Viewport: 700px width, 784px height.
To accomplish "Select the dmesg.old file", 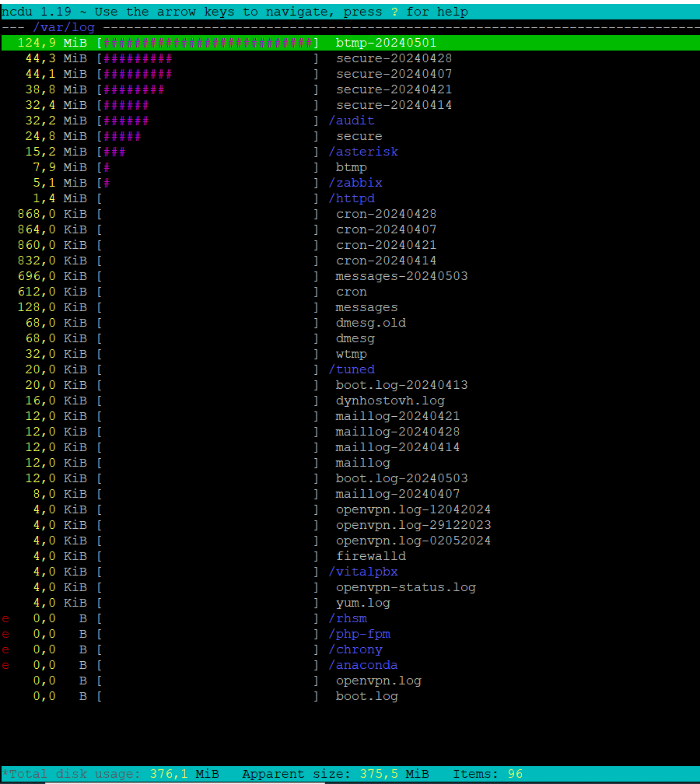I will (x=370, y=323).
